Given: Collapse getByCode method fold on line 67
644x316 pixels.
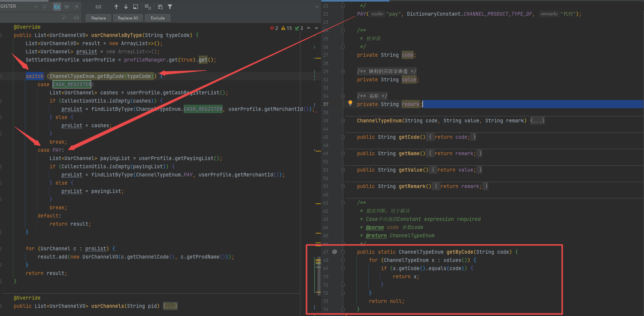Looking at the screenshot, I should pyautogui.click(x=343, y=252).
